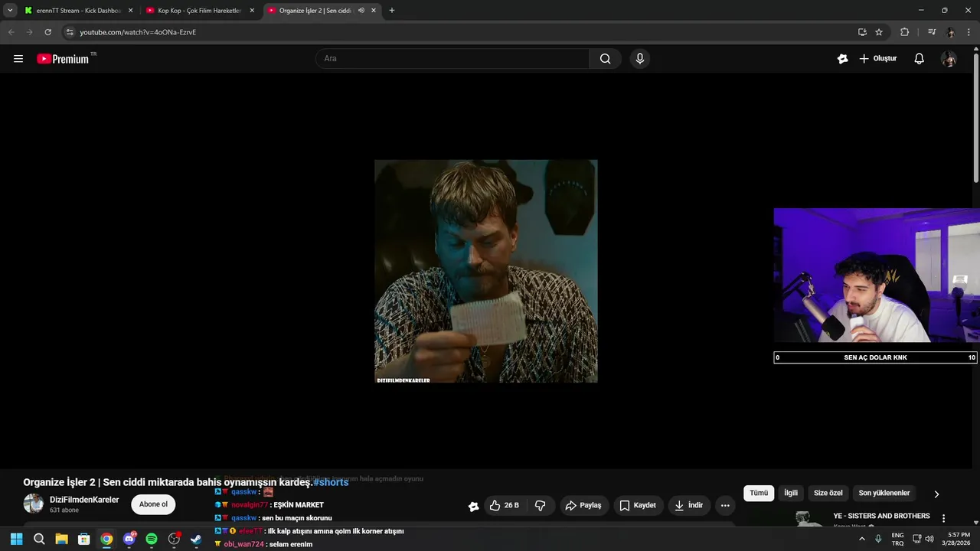Open the more actions three-dot menu

[x=725, y=505]
